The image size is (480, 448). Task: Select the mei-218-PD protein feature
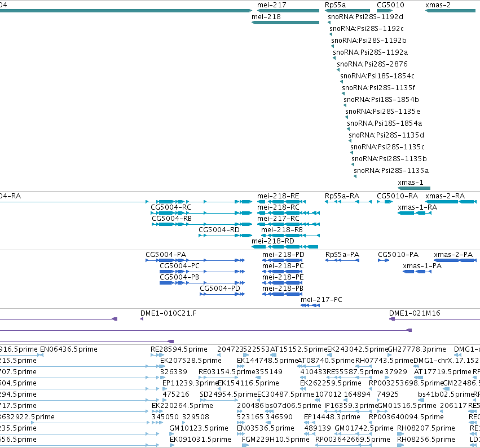tap(283, 260)
